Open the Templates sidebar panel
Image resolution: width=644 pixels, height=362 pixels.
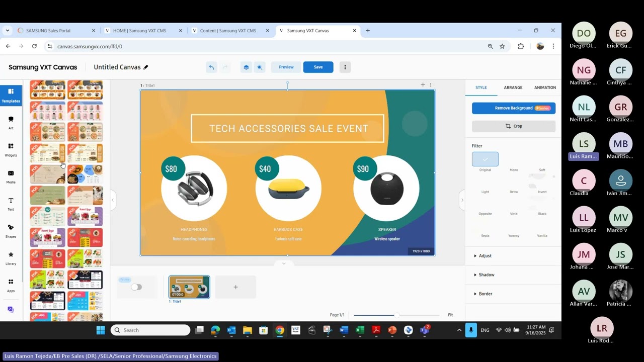[x=11, y=95]
